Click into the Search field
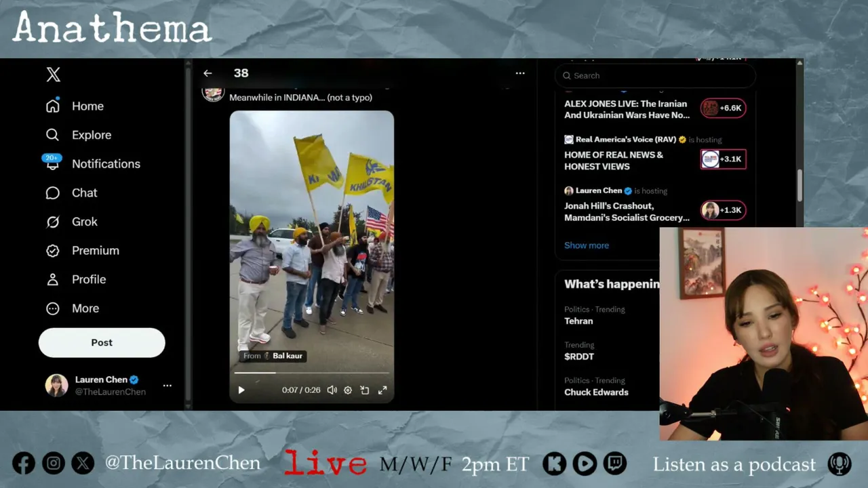 point(655,76)
